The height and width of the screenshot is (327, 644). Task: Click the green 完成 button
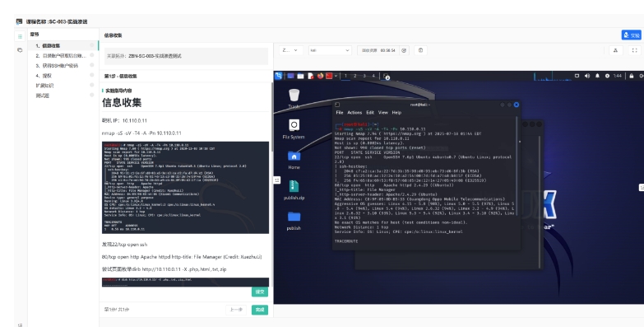point(260,310)
